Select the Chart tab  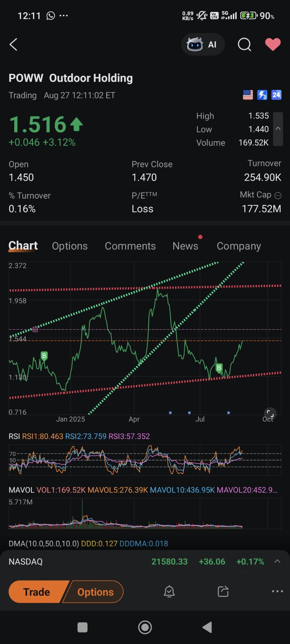pyautogui.click(x=23, y=246)
